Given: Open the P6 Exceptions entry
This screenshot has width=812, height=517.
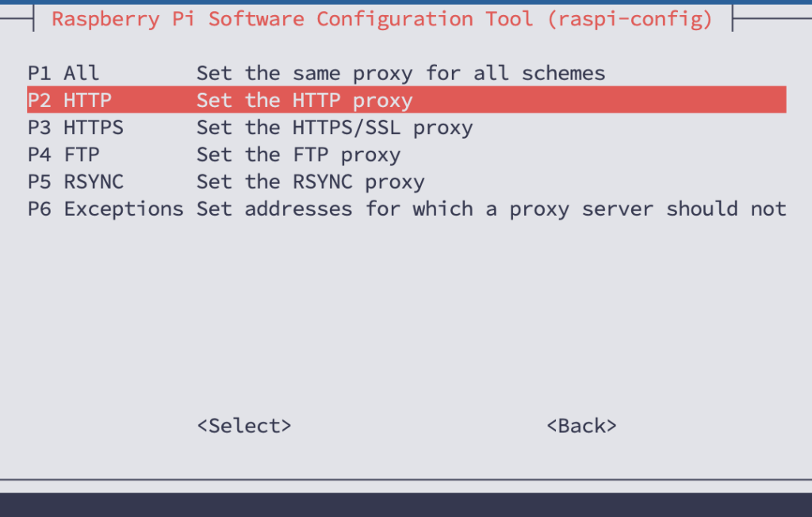Looking at the screenshot, I should [105, 209].
